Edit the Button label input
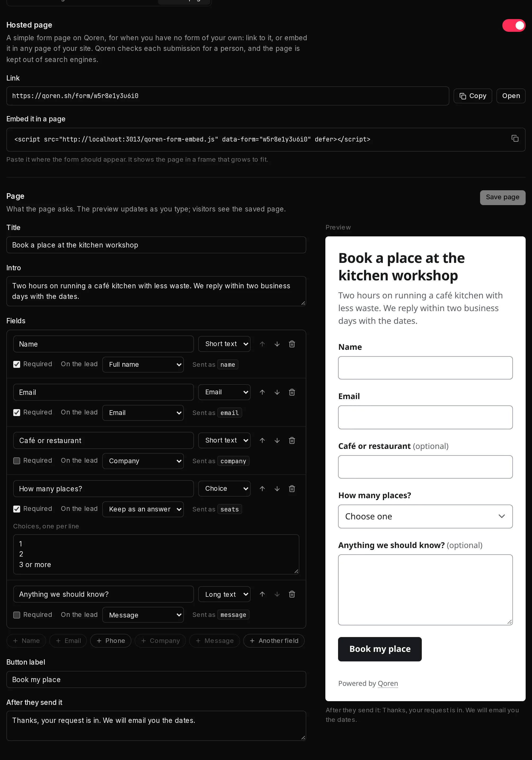 point(156,679)
